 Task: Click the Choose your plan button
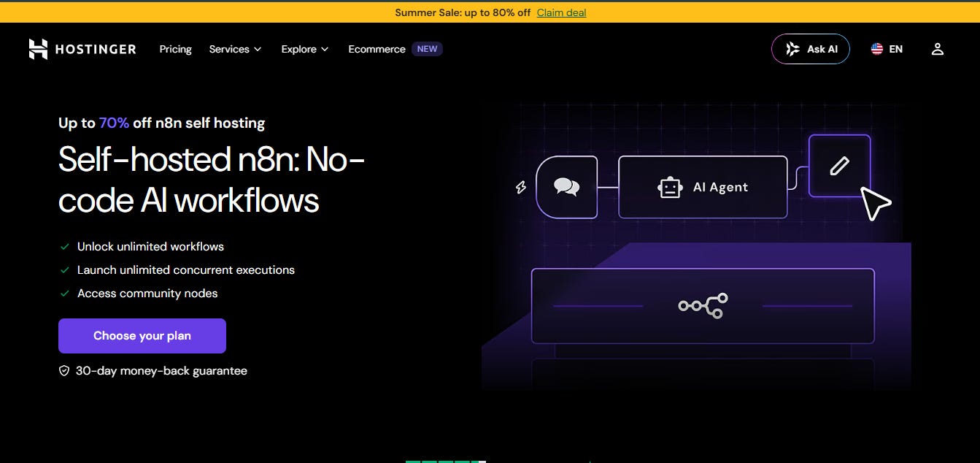pyautogui.click(x=142, y=336)
